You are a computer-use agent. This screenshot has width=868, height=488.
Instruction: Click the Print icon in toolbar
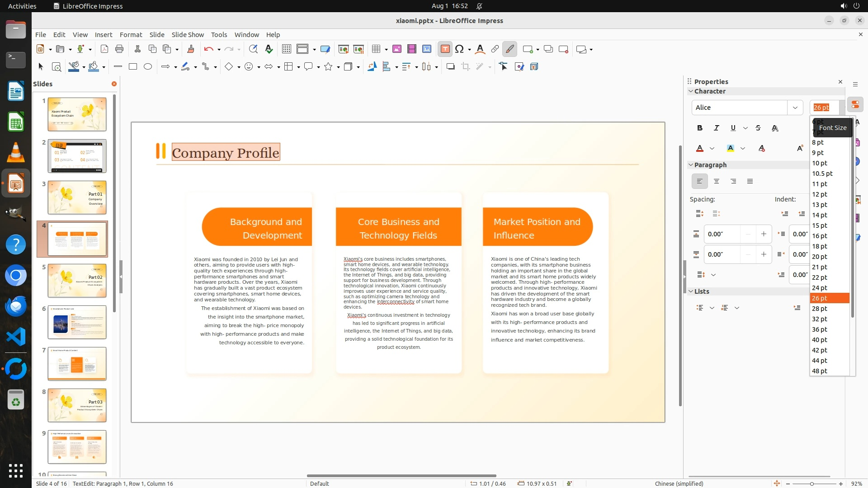tap(119, 49)
